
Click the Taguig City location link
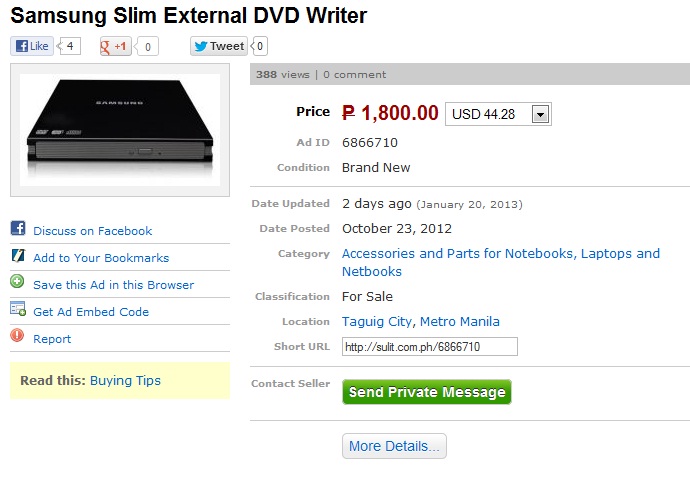click(377, 321)
